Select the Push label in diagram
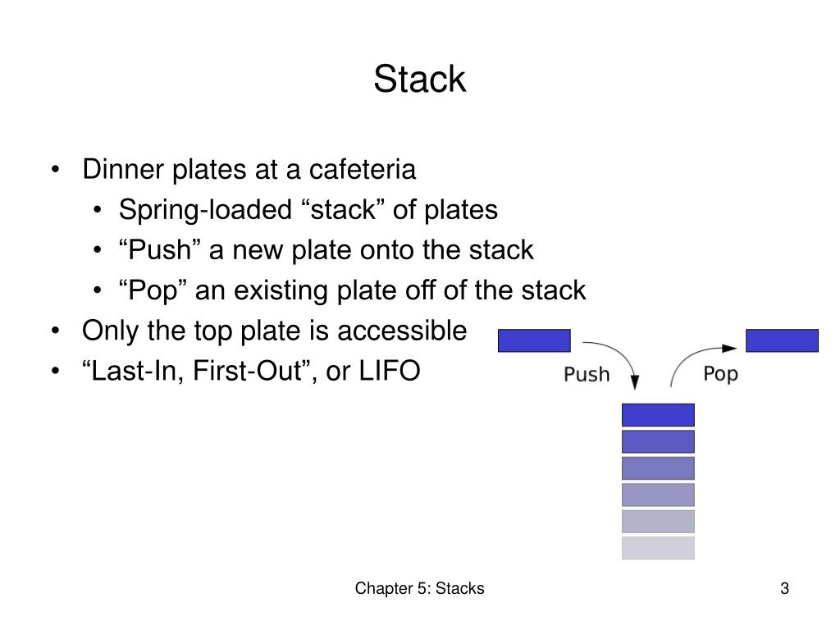This screenshot has height=630, width=840. [x=587, y=374]
